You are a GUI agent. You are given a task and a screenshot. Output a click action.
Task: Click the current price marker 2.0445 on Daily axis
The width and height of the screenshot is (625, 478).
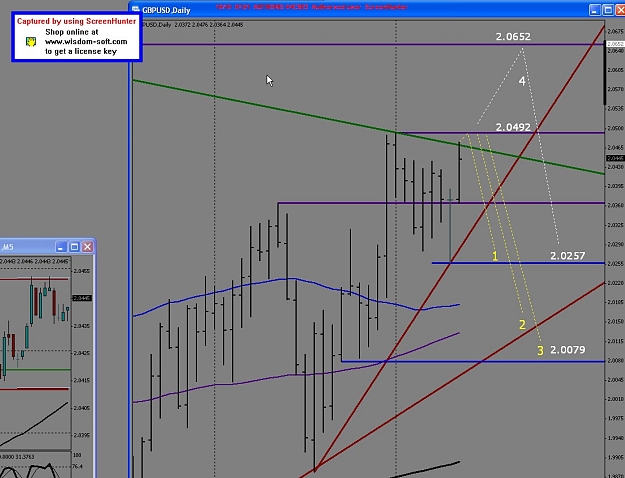pyautogui.click(x=615, y=158)
